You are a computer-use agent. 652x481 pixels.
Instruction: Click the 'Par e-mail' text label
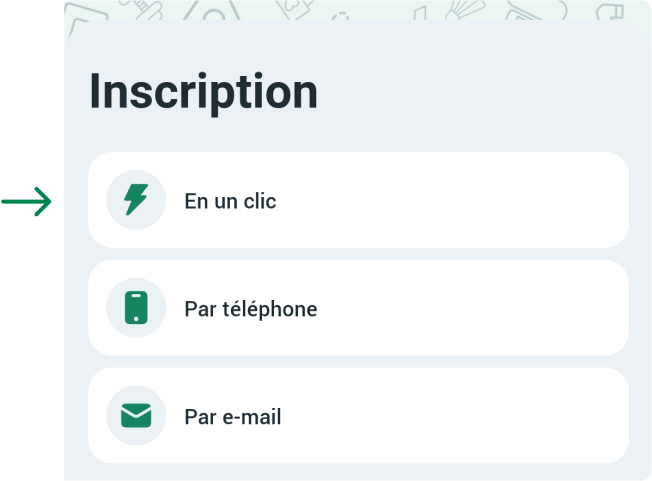232,417
